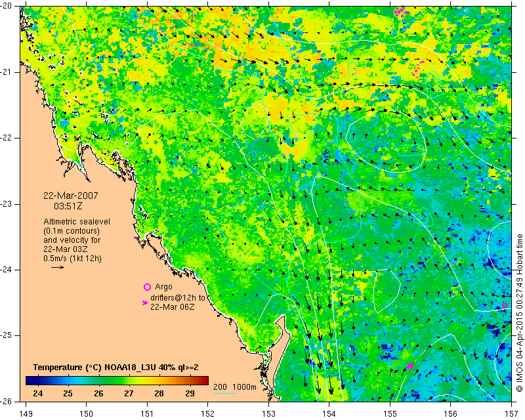This screenshot has width=525, height=420.
Task: Click the longitude axis label 157
Action: tap(511, 414)
